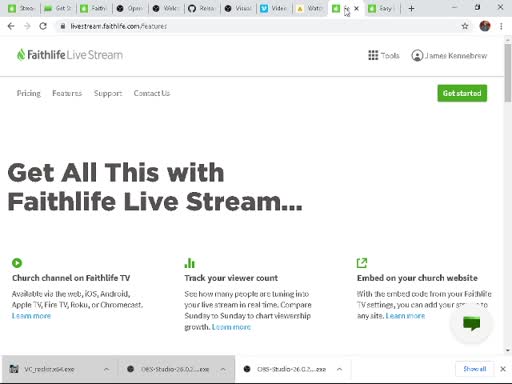Image resolution: width=512 pixels, height=384 pixels.
Task: Click the bar chart icon above viewer count
Action: click(190, 263)
